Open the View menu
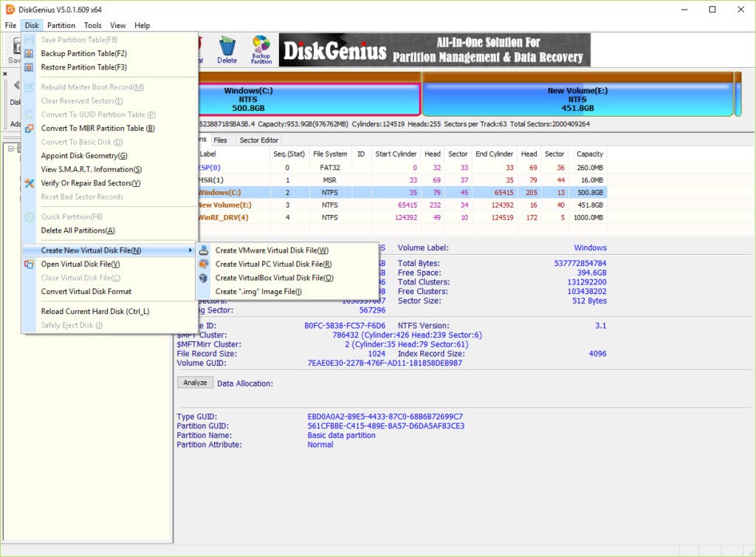This screenshot has height=557, width=756. tap(117, 26)
